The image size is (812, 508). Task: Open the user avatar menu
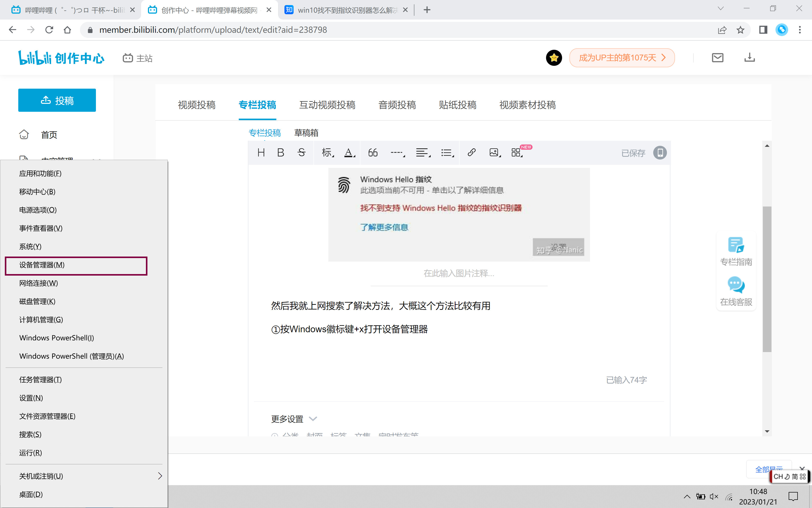click(x=554, y=58)
